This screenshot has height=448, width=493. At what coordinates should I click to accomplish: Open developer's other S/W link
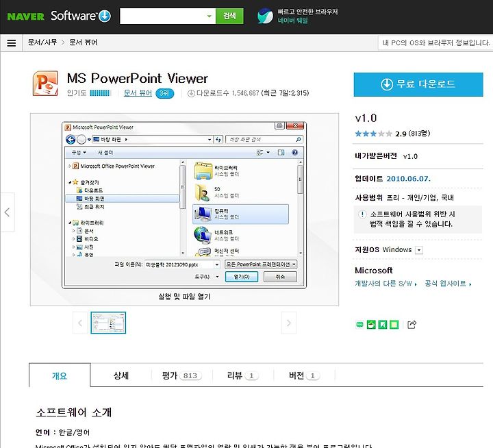click(385, 284)
